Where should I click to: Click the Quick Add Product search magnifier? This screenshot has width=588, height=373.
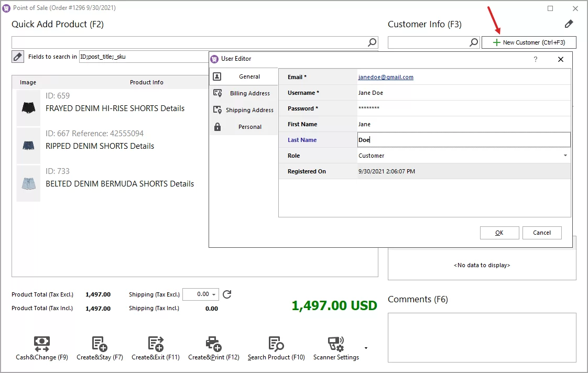click(372, 41)
